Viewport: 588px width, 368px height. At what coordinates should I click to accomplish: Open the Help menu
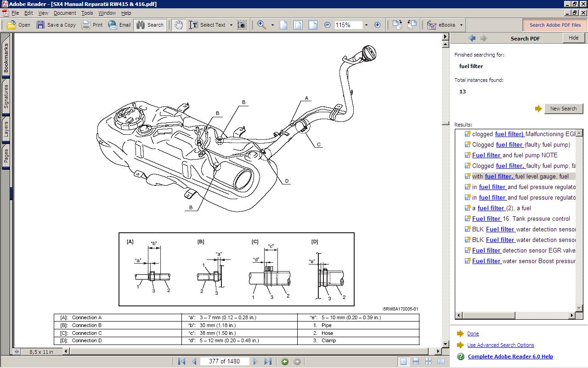(126, 13)
